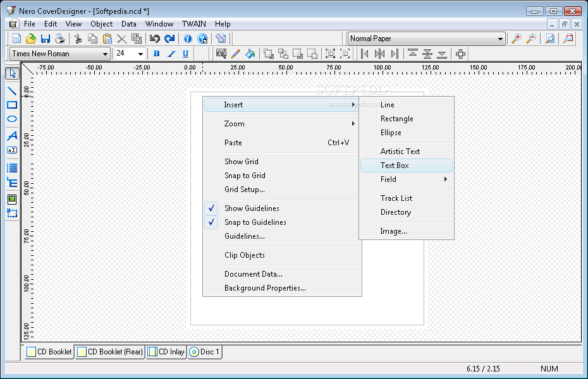Activate the context help question-mark icon
Image resolution: width=588 pixels, height=379 pixels.
pyautogui.click(x=202, y=39)
